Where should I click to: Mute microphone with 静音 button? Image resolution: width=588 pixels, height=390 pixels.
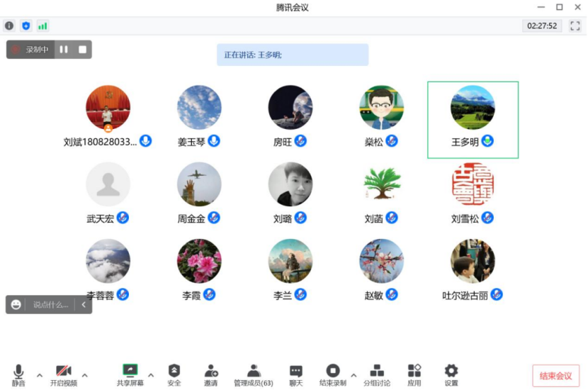(x=18, y=375)
